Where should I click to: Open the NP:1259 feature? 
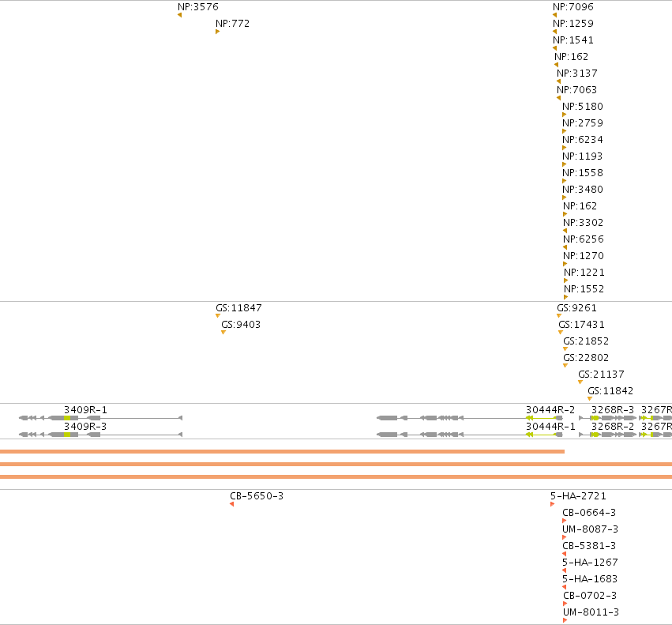tap(573, 24)
